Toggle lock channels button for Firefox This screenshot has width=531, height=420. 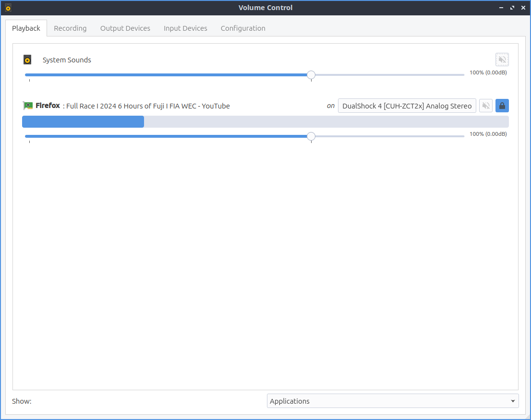pyautogui.click(x=502, y=106)
